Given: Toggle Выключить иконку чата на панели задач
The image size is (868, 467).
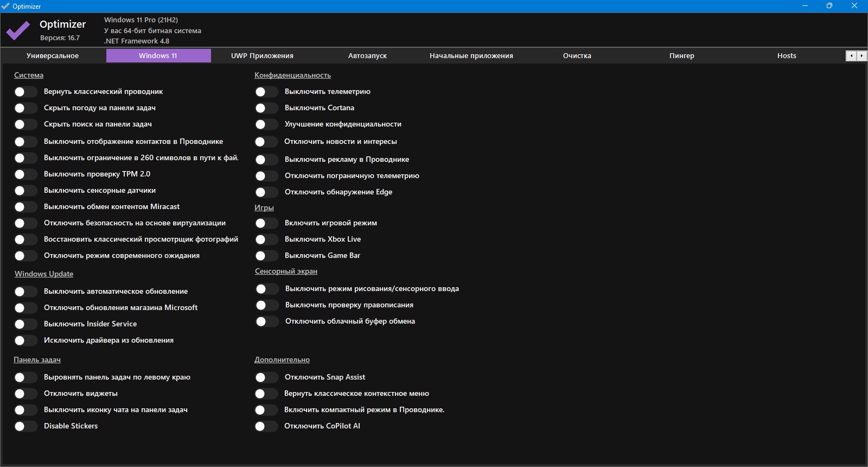Looking at the screenshot, I should coord(25,410).
